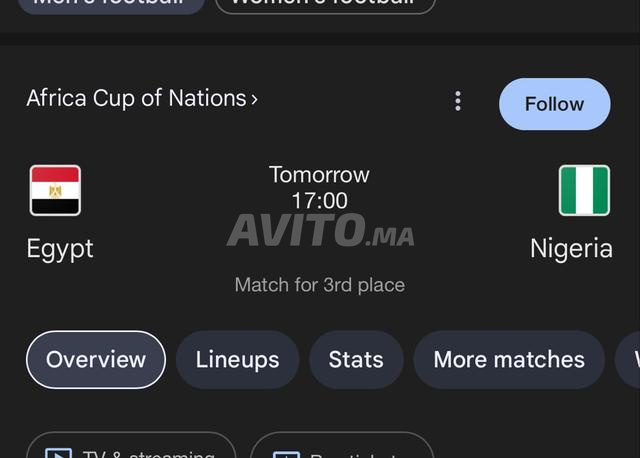
Task: Open the Africa Cup of Nations link
Action: click(x=136, y=98)
